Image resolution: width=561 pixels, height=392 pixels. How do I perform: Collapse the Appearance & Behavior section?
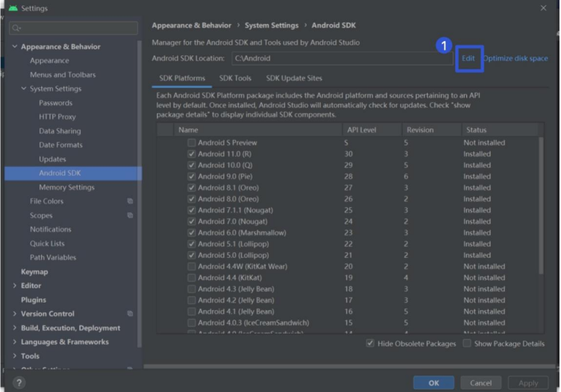[x=14, y=47]
